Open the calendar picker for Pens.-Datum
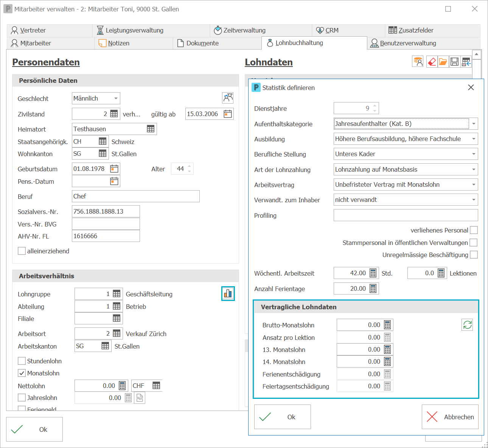 (x=114, y=181)
